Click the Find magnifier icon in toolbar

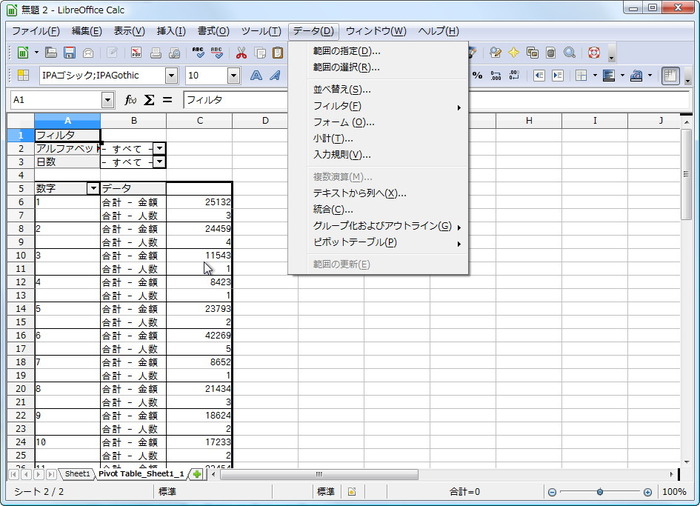(569, 53)
